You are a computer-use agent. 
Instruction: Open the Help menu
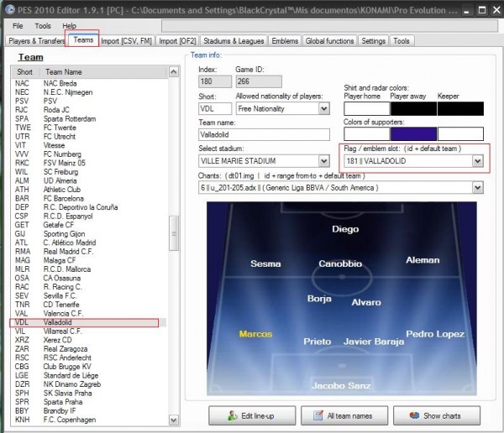tap(69, 26)
